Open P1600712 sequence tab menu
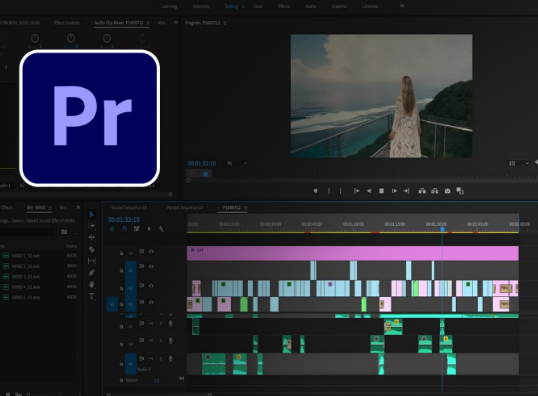 tap(245, 208)
